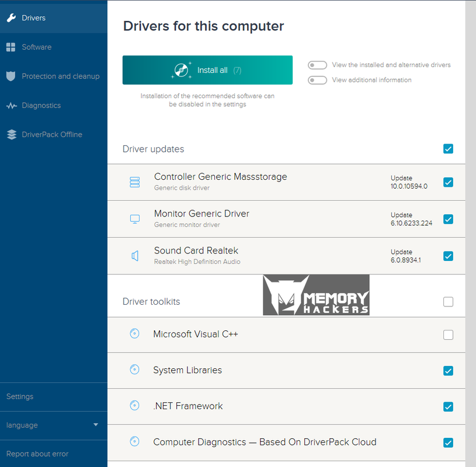Click the disc icon on the Install all button
Screen dimensions: 476x467
coord(181,70)
